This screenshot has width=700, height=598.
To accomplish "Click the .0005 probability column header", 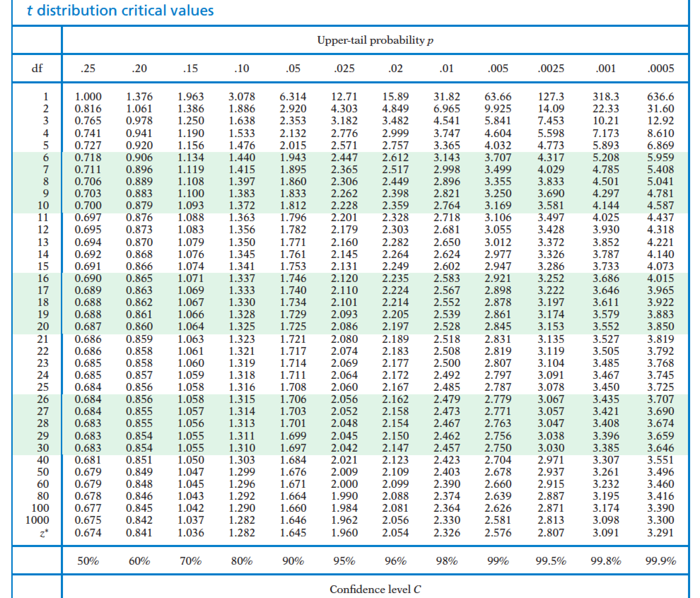I will coord(660,69).
